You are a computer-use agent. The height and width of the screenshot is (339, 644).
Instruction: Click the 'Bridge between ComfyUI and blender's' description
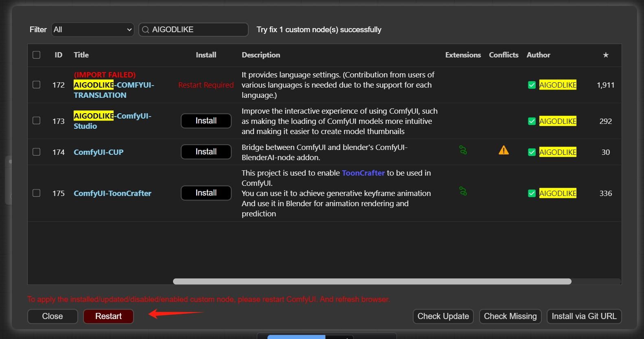point(324,152)
